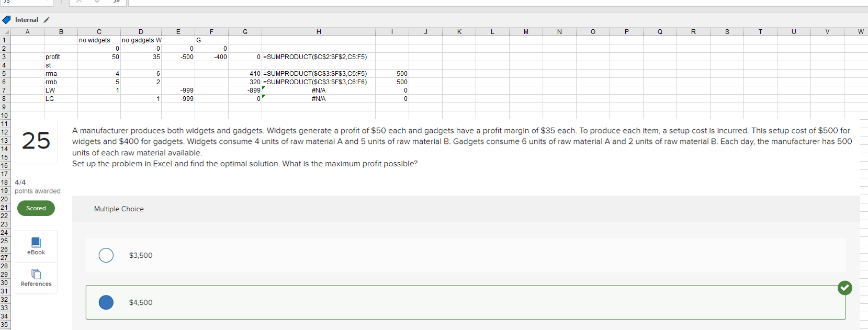Select column C header

point(99,32)
